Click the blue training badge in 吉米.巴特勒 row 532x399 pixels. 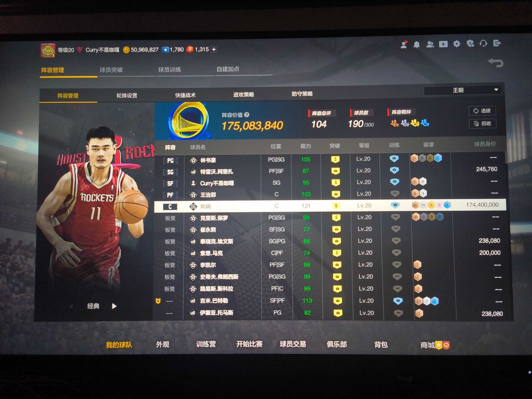[x=398, y=300]
